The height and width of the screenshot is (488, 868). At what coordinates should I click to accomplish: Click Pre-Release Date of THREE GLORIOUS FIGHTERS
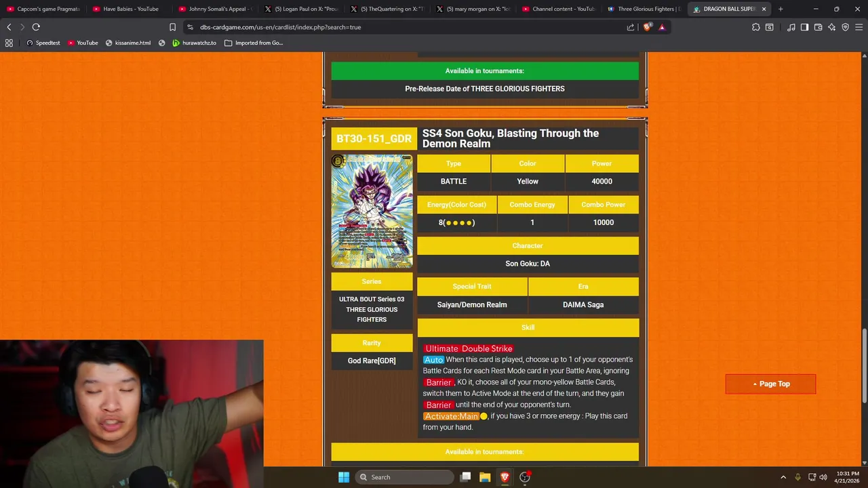485,89
